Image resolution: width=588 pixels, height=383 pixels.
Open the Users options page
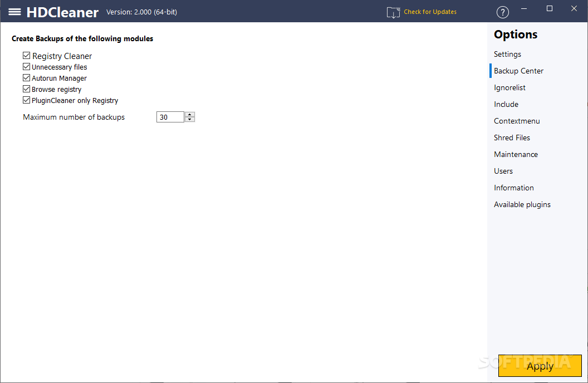503,171
